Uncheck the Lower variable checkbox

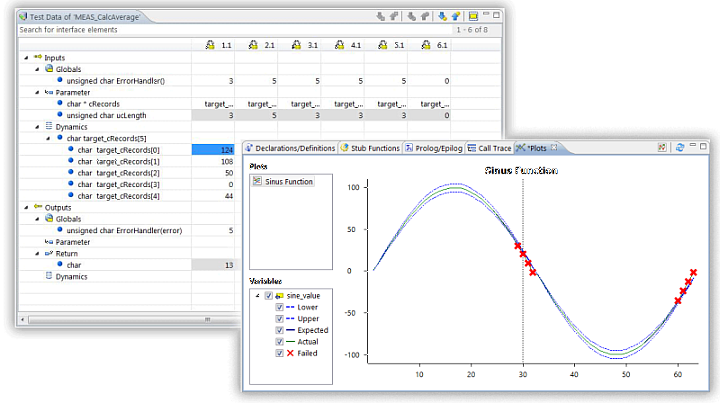point(280,307)
